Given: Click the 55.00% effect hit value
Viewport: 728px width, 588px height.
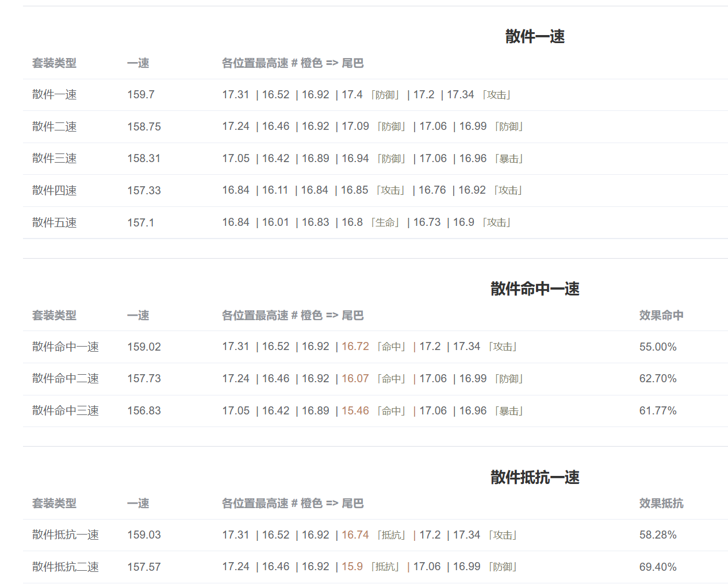Looking at the screenshot, I should coord(657,347).
